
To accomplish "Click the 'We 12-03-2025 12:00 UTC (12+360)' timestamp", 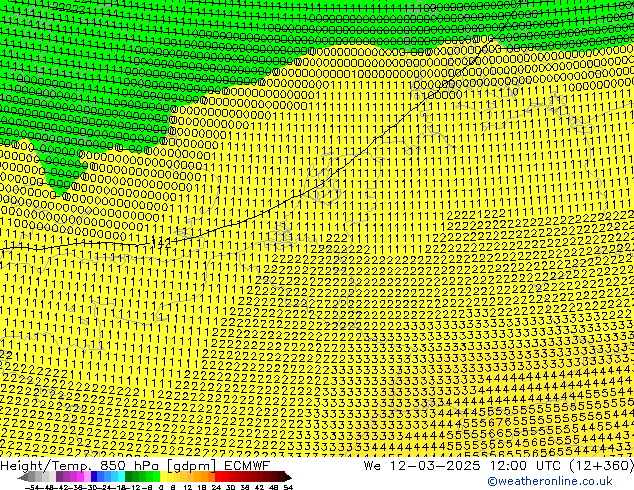I will [499, 466].
